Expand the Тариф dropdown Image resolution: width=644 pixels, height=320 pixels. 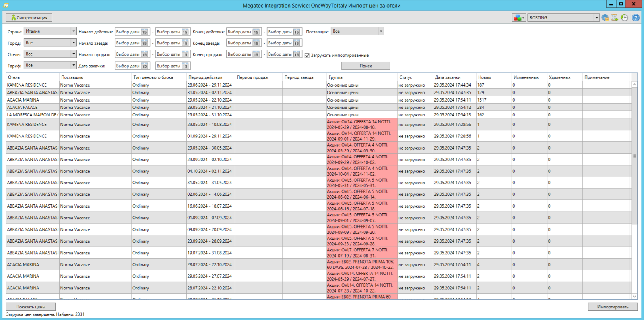tap(73, 65)
